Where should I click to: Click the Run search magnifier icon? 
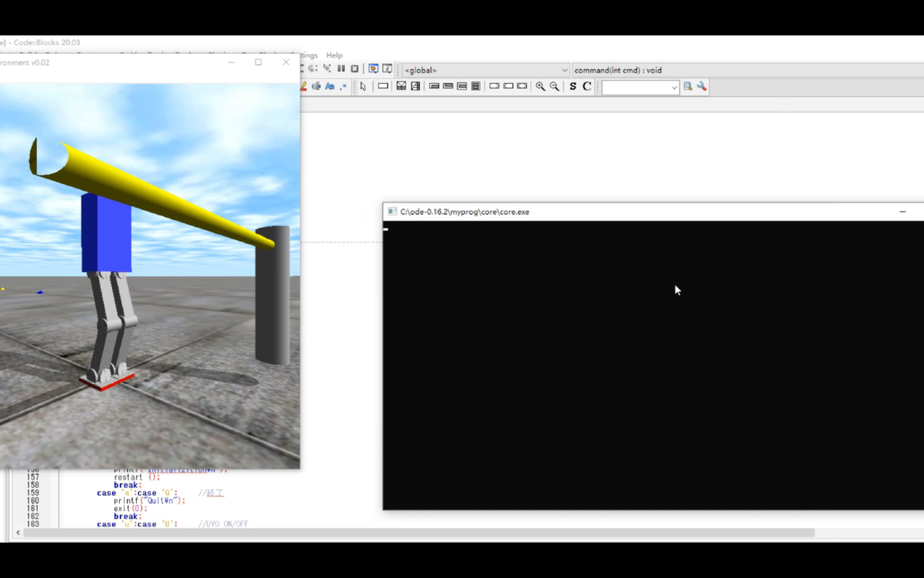688,86
